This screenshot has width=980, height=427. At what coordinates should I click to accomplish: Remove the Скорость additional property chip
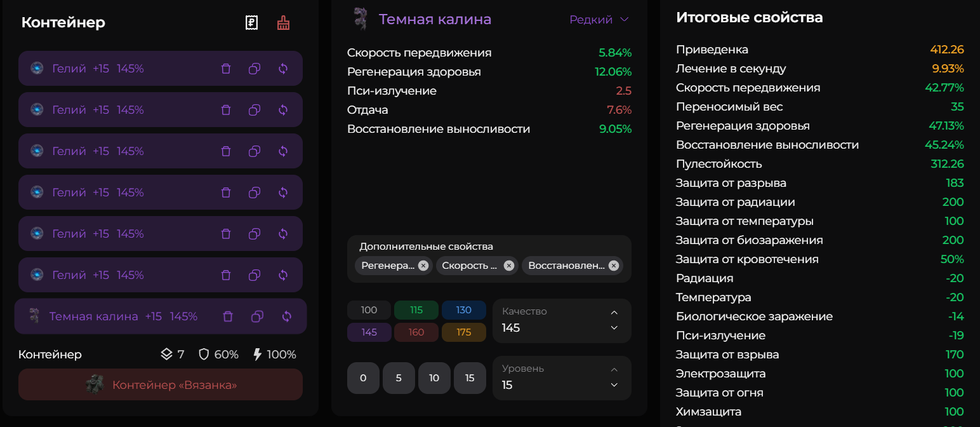pos(508,266)
